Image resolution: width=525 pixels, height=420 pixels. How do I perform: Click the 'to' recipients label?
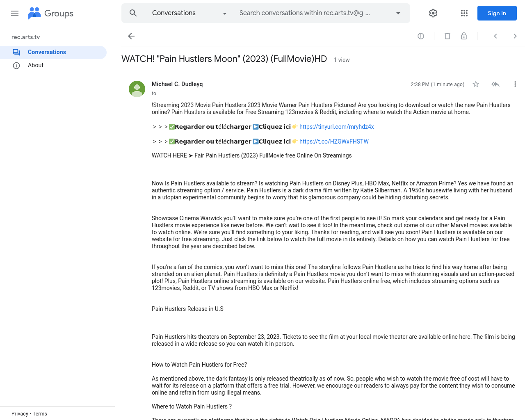[154, 94]
